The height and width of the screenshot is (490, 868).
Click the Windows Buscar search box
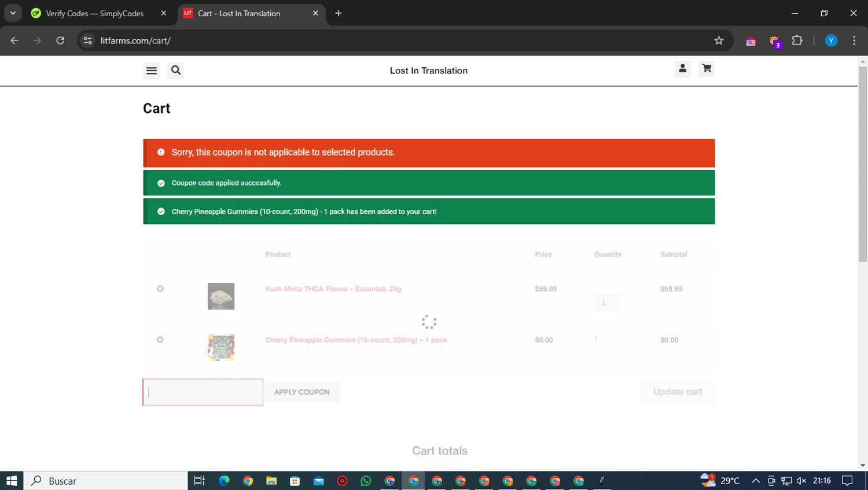pyautogui.click(x=105, y=481)
